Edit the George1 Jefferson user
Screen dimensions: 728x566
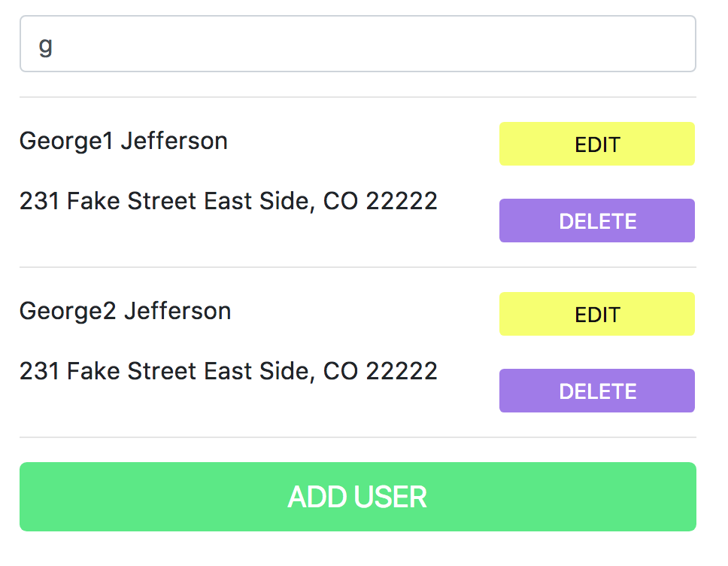[x=596, y=144]
